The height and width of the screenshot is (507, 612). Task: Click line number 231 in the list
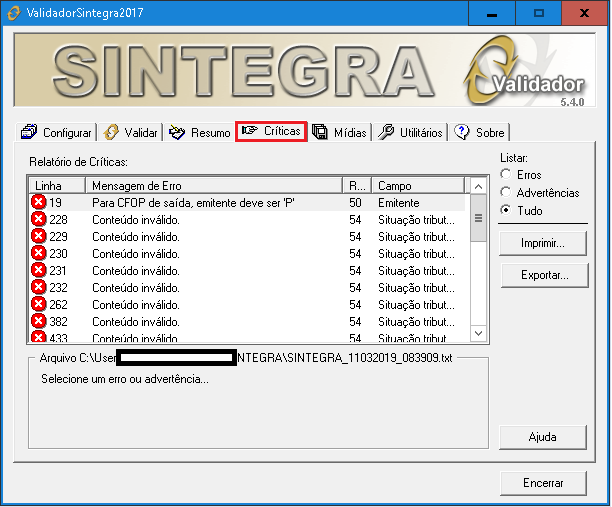58,271
